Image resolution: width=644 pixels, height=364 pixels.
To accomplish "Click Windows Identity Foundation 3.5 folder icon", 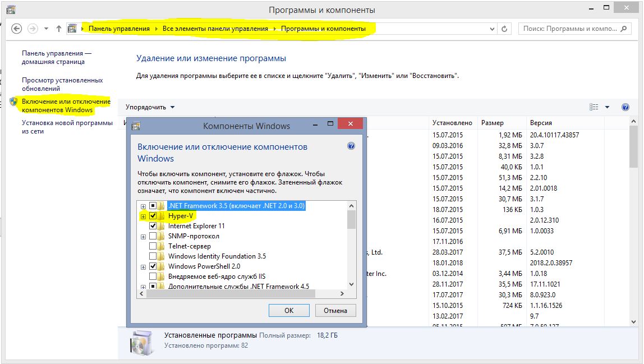I will point(162,256).
